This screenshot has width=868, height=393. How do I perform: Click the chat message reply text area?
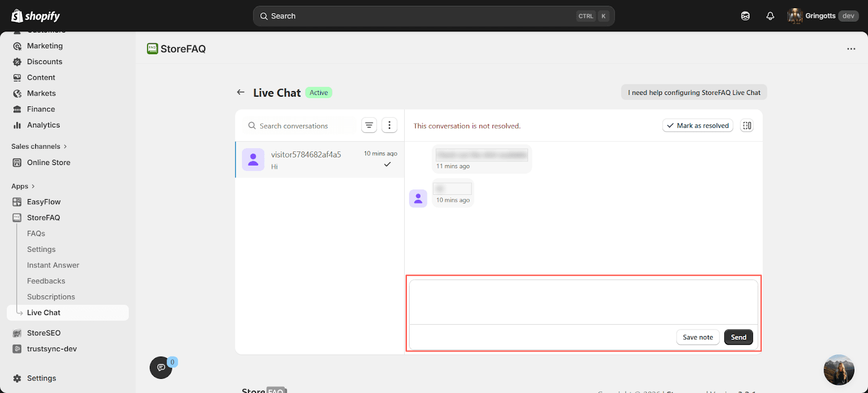tap(583, 302)
